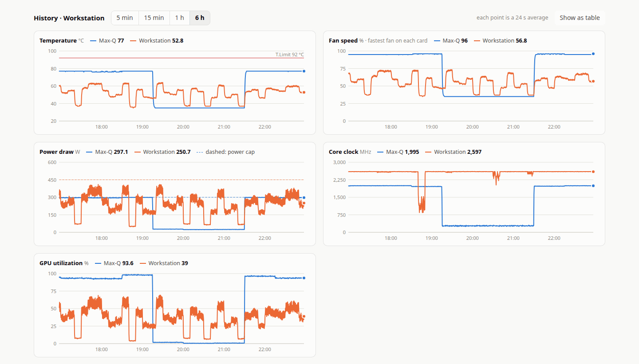Image resolution: width=639 pixels, height=364 pixels.
Task: Click Max-Q legend in Power draw chart
Action: pyautogui.click(x=107, y=152)
